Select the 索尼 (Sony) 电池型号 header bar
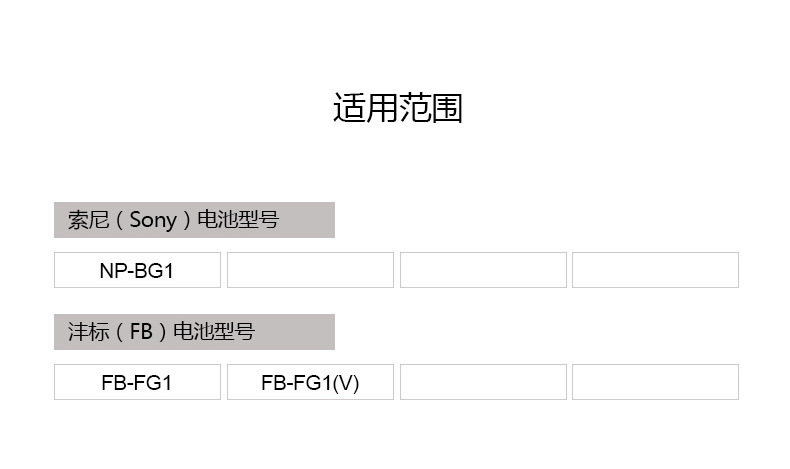Image resolution: width=790 pixels, height=469 pixels. point(194,220)
